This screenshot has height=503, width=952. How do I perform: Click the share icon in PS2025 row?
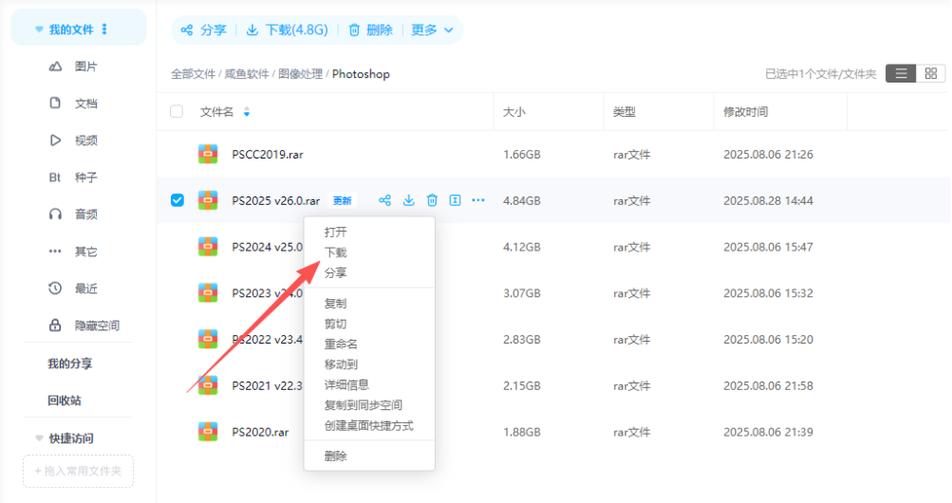(385, 200)
